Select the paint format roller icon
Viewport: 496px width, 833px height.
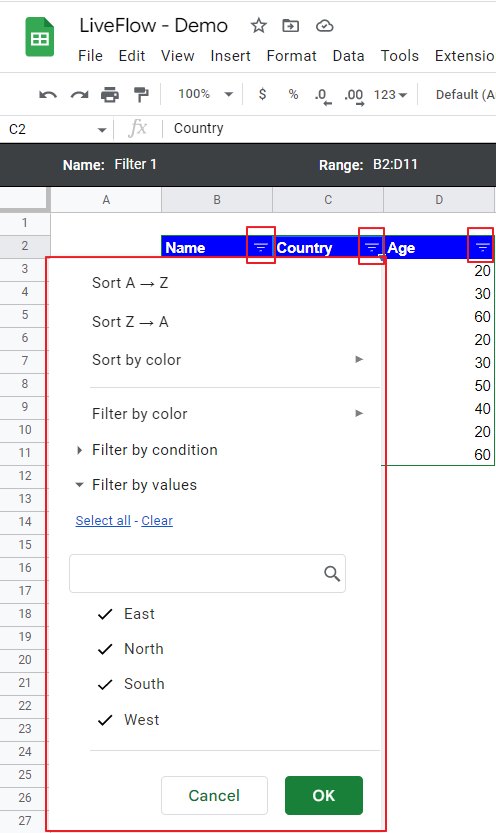[x=141, y=95]
